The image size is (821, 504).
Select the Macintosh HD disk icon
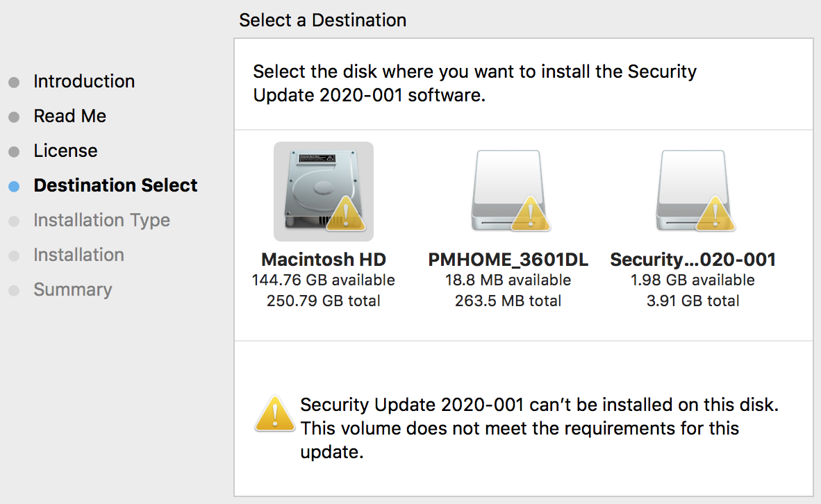[x=323, y=191]
